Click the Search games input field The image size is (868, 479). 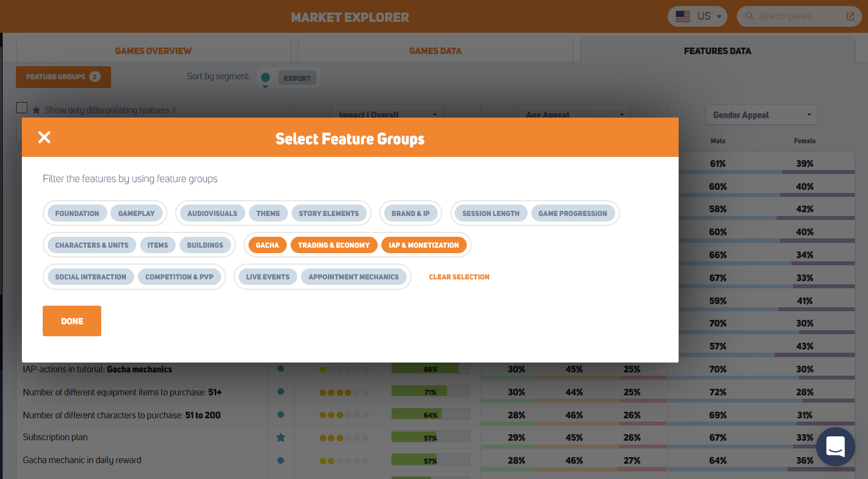[799, 16]
